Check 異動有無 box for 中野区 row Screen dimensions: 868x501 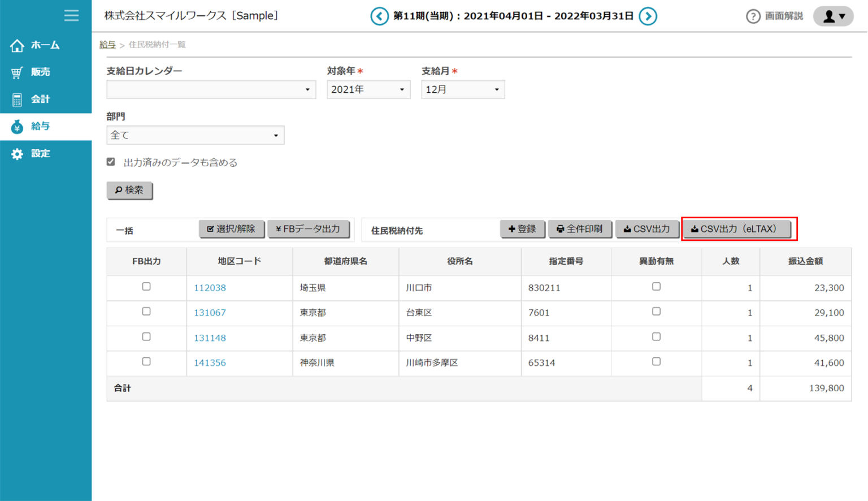point(656,337)
